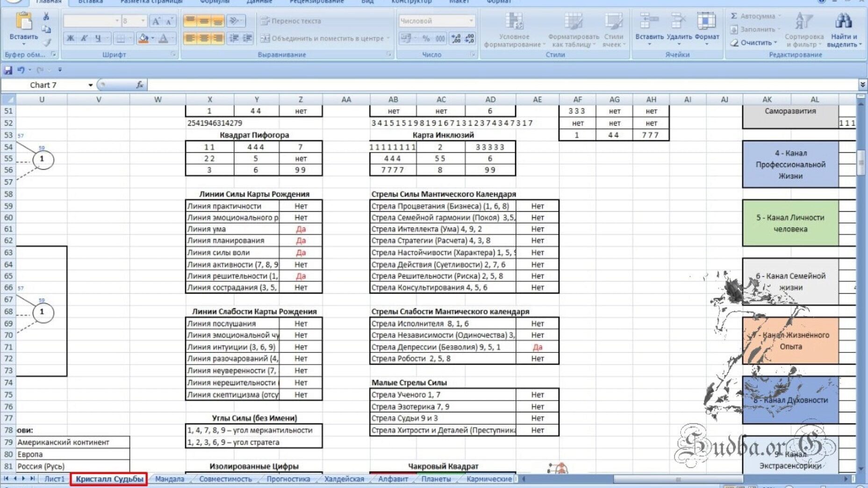The image size is (868, 488).
Task: Open the fill color paint bucket
Action: click(143, 38)
